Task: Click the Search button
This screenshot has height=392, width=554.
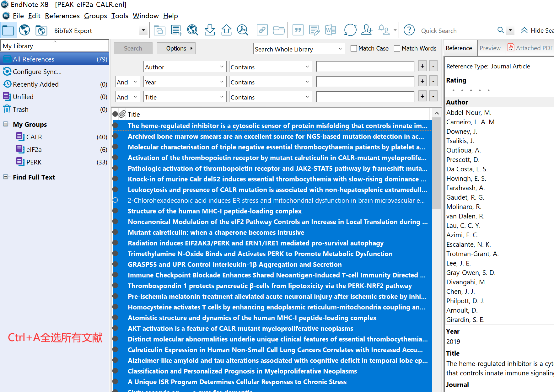Action: tap(133, 48)
